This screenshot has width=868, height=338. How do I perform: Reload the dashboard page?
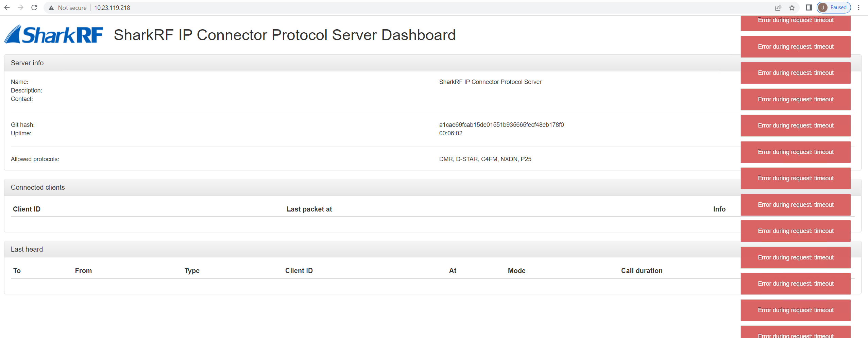(x=34, y=7)
